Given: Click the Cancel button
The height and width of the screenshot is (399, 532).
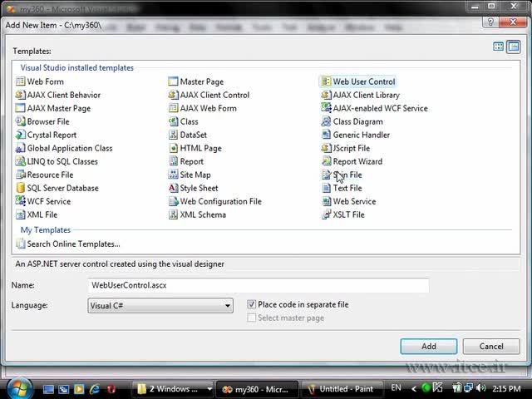Looking at the screenshot, I should (x=491, y=346).
